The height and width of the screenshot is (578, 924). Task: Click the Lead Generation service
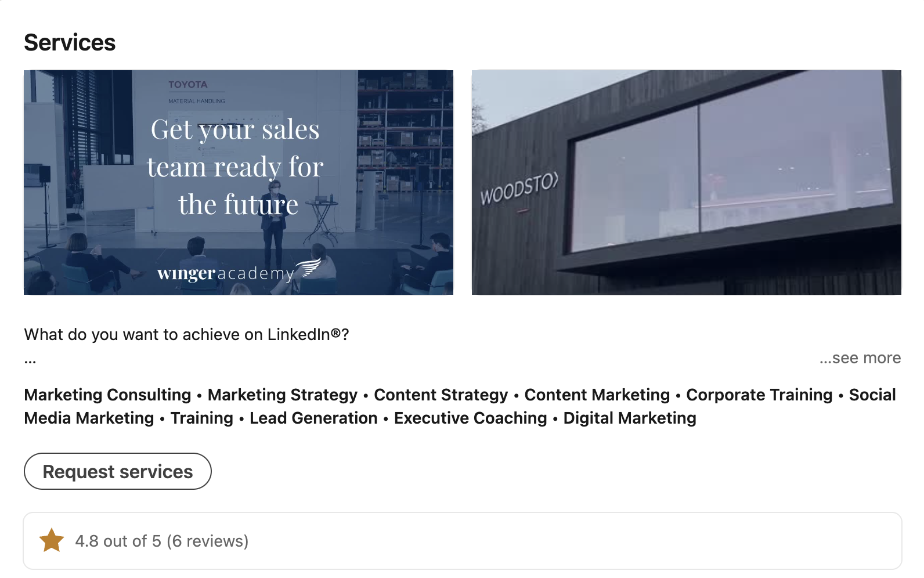coord(313,418)
